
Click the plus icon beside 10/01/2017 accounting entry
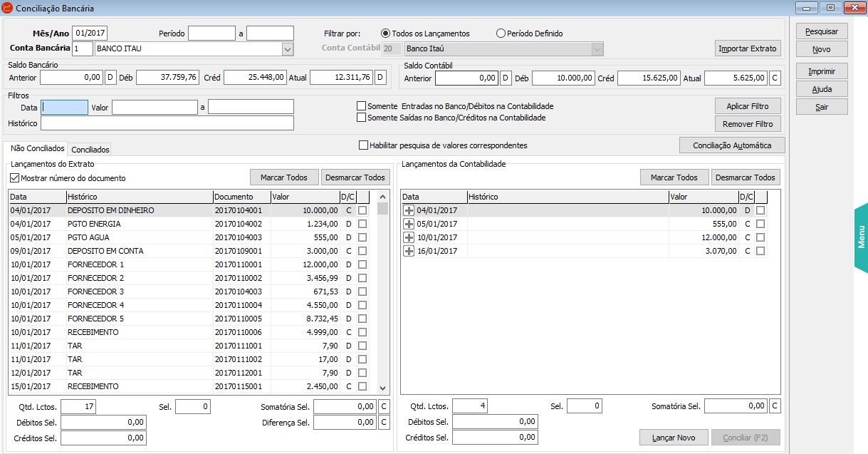[409, 237]
